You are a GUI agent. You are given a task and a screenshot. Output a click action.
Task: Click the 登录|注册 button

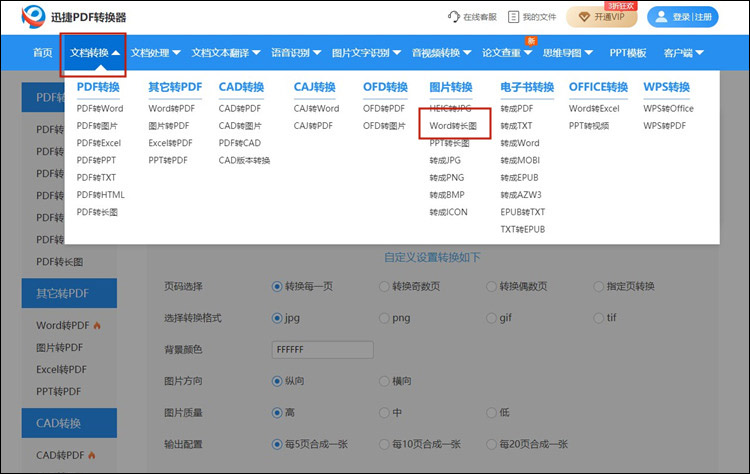click(x=683, y=17)
